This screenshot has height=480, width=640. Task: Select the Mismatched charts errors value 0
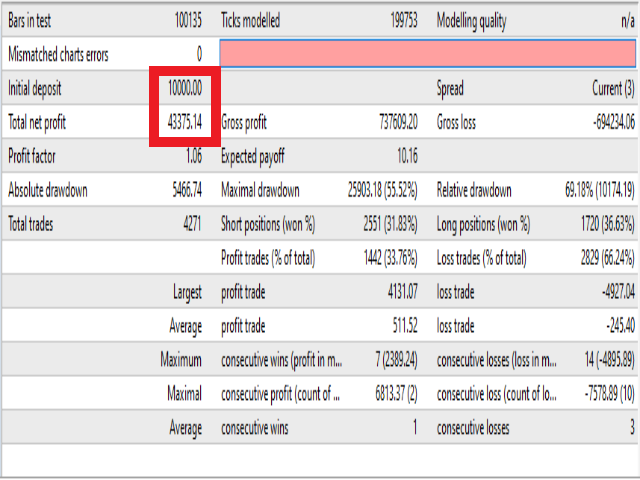point(199,54)
